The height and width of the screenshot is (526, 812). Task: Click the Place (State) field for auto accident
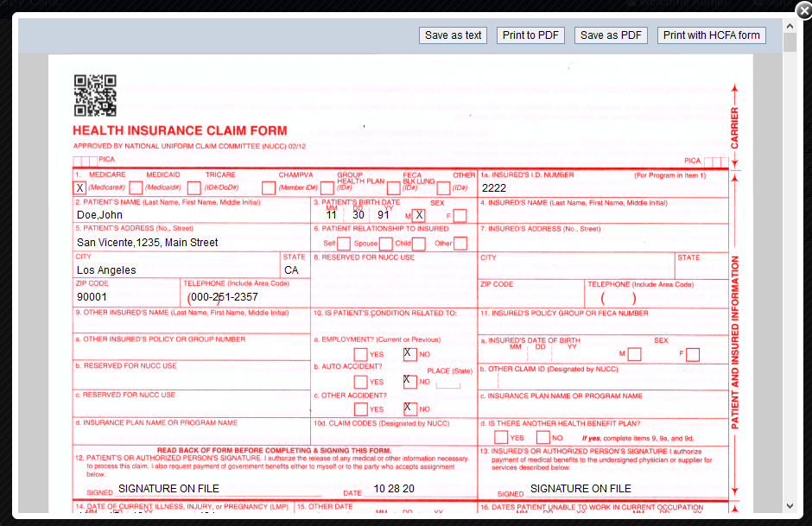(448, 384)
